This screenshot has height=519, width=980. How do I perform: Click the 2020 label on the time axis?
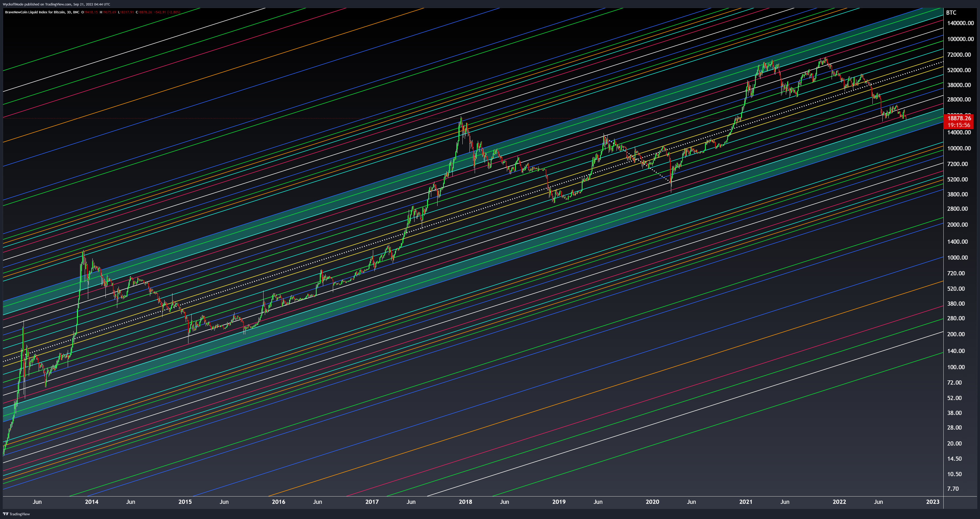coord(652,501)
